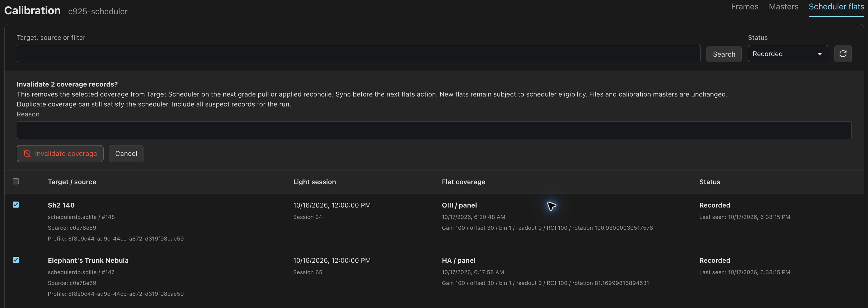868x308 pixels.
Task: Click the Session 24 text
Action: tap(308, 217)
